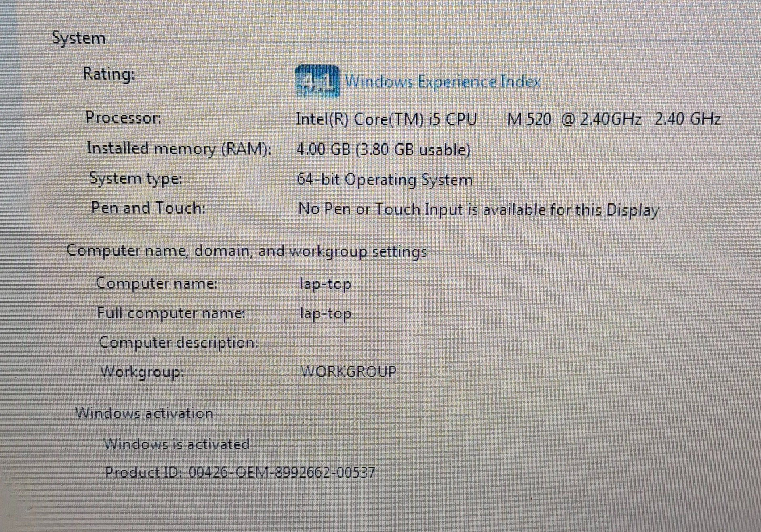Click the Workgroup label

pyautogui.click(x=142, y=371)
